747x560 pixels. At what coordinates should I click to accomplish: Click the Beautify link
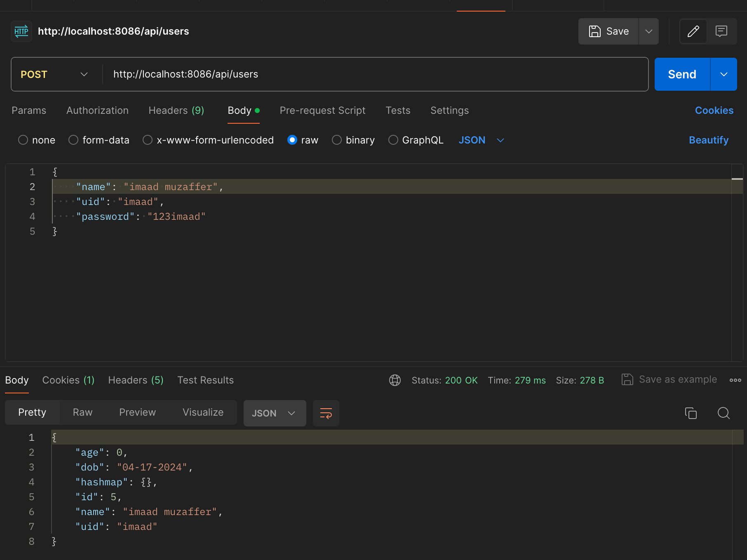coord(709,140)
